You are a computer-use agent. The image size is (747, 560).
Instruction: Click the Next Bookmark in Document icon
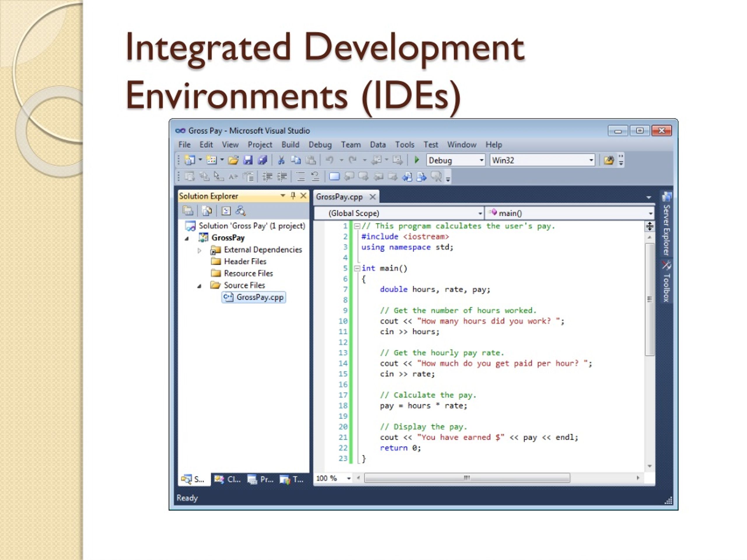click(x=363, y=176)
